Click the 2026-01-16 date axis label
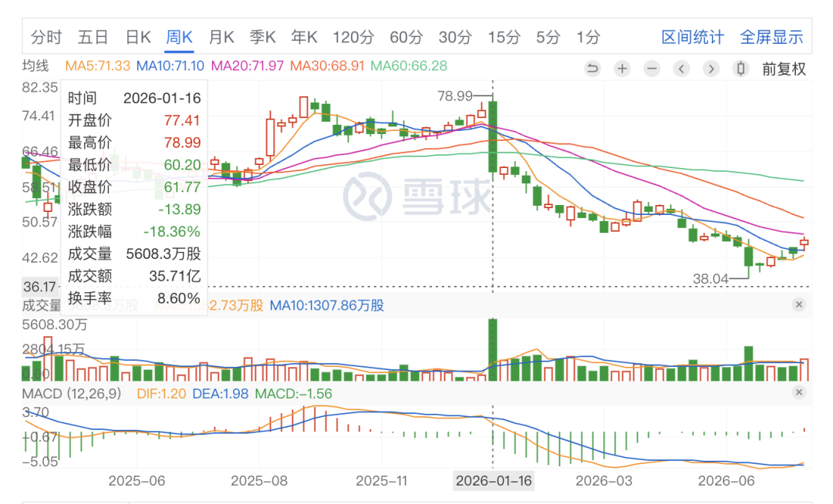 (494, 481)
